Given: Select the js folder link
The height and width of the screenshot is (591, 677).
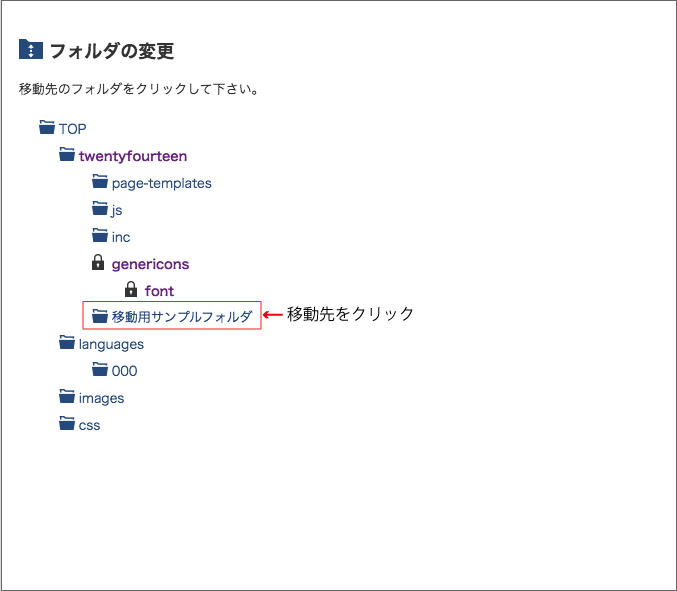Looking at the screenshot, I should (x=117, y=210).
